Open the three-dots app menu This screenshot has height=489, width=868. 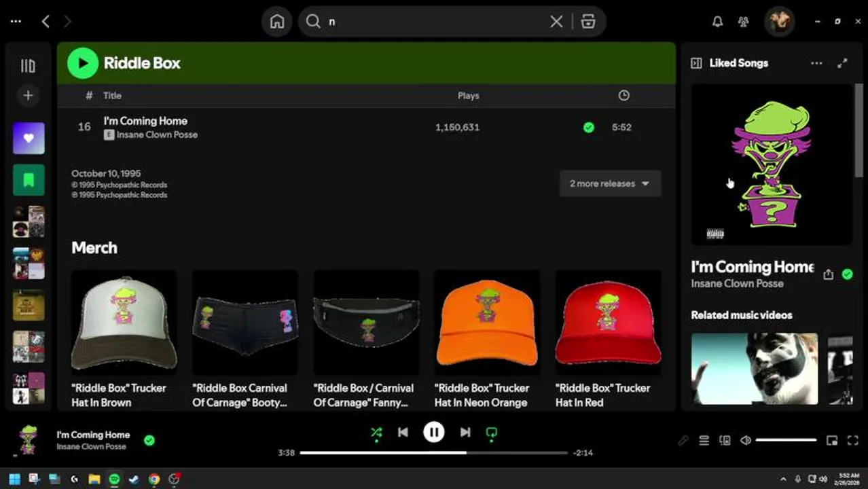(16, 22)
